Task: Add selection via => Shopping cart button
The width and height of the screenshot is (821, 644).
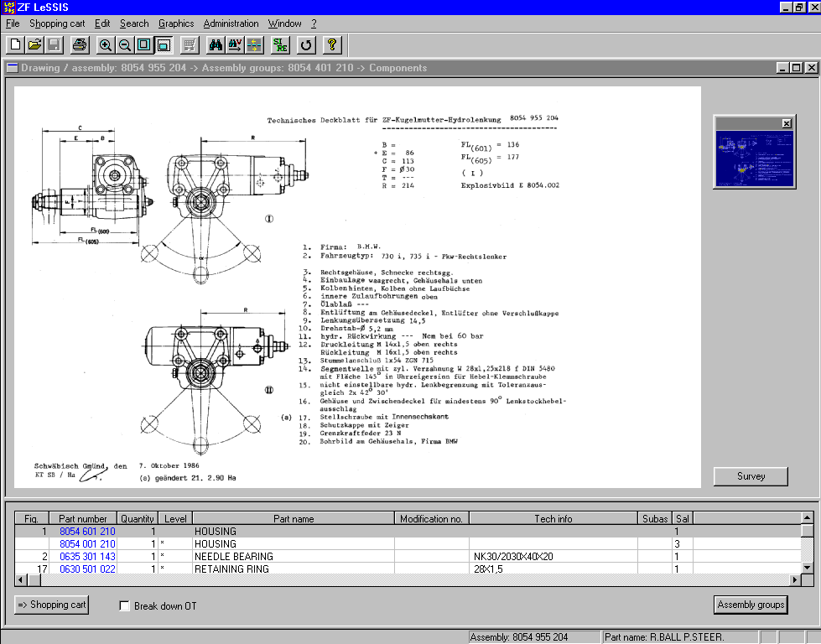Action: (51, 605)
